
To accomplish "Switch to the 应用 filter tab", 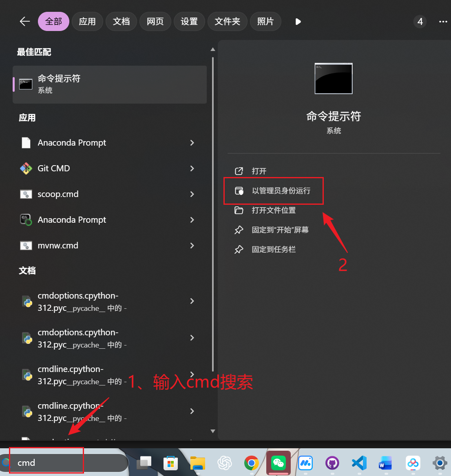I will tap(87, 21).
